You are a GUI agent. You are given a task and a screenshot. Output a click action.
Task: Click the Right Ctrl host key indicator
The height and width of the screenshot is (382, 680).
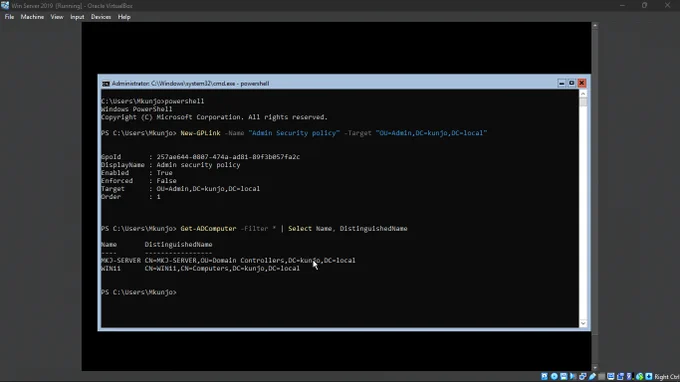(x=667, y=376)
